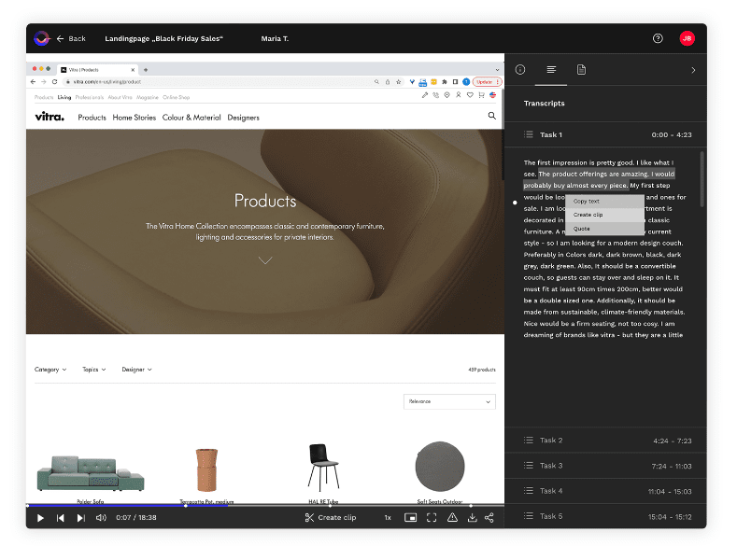Share the session recording
Screen dimensions: 737x560
tap(489, 517)
